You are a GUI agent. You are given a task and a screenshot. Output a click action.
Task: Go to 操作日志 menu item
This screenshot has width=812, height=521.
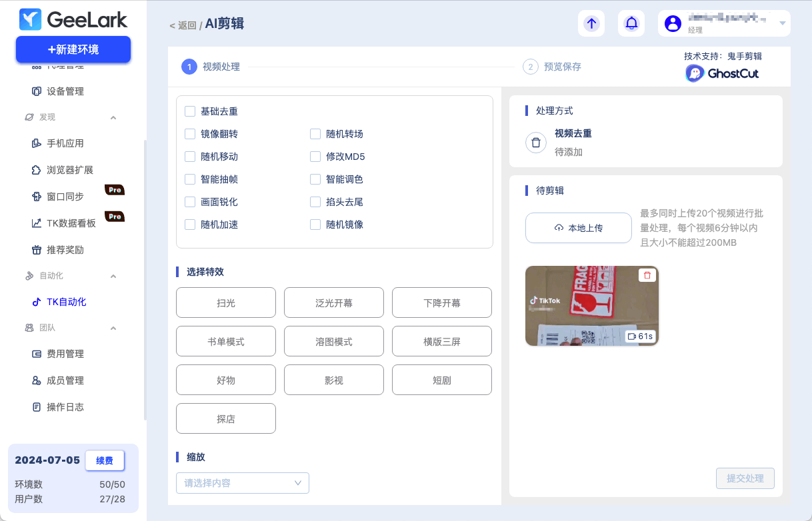pyautogui.click(x=65, y=407)
